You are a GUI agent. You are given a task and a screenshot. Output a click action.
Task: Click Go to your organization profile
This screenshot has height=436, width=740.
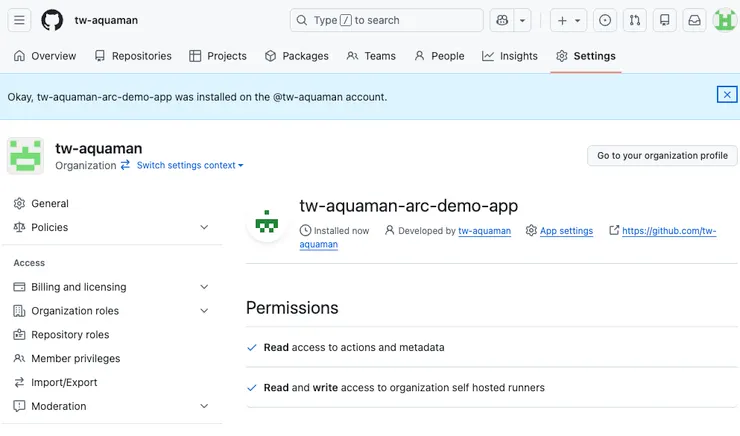662,156
